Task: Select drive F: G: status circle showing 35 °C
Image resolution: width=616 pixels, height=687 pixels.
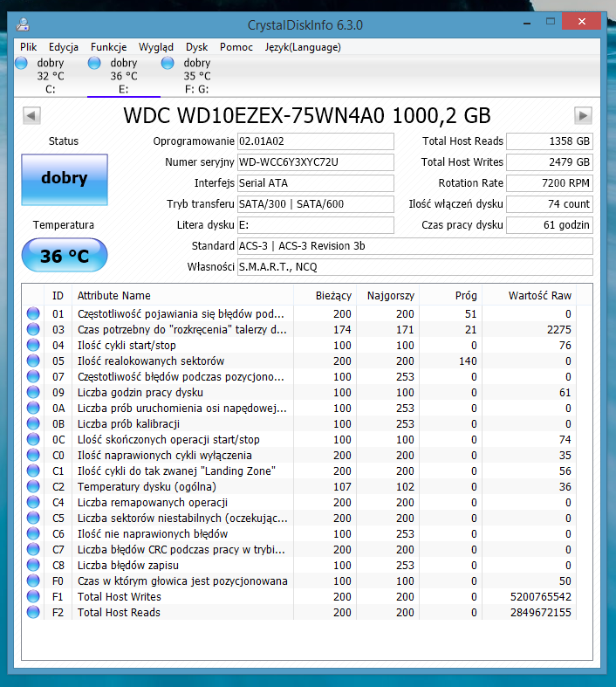Action: coord(168,63)
